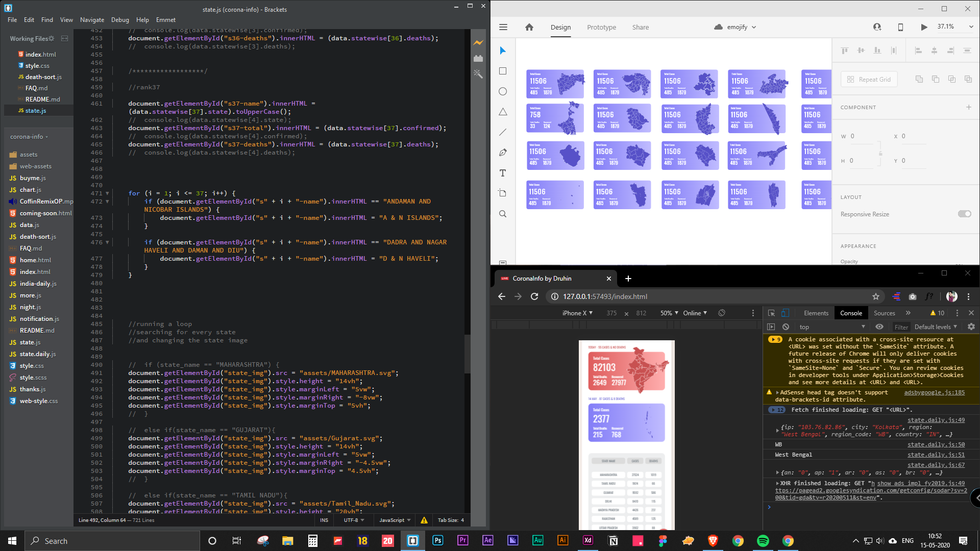Image resolution: width=980 pixels, height=551 pixels.
Task: Open index.html in Working Files
Action: (x=40, y=55)
